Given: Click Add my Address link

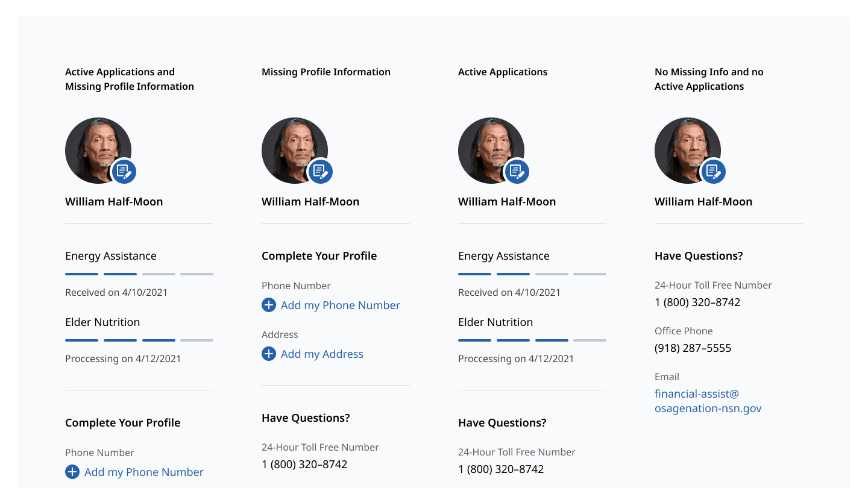Looking at the screenshot, I should coord(322,354).
